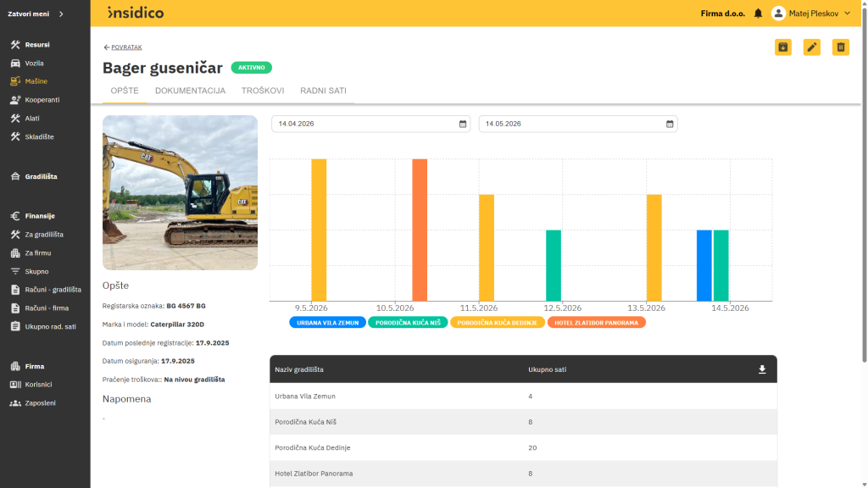Click the excavator photo thumbnail
The image size is (868, 488).
pyautogui.click(x=180, y=192)
